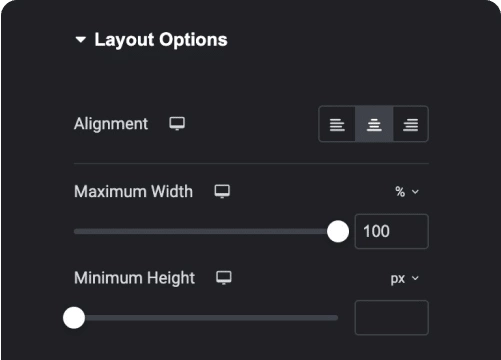Collapse section using the Layout Options triangle

pos(81,40)
